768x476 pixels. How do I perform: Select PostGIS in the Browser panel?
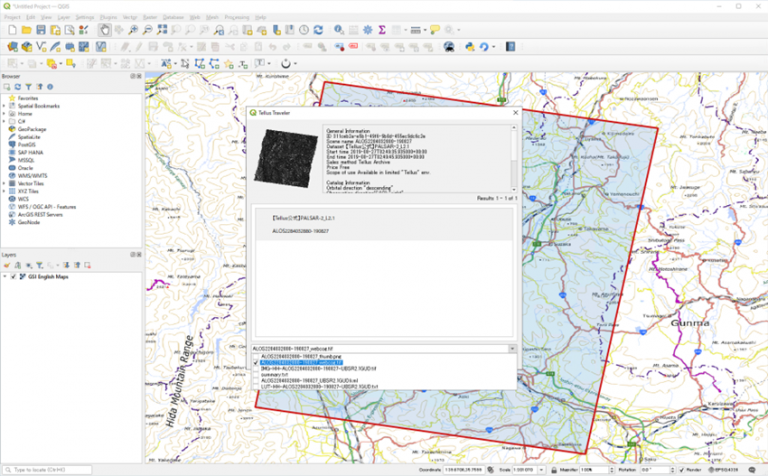pos(26,144)
